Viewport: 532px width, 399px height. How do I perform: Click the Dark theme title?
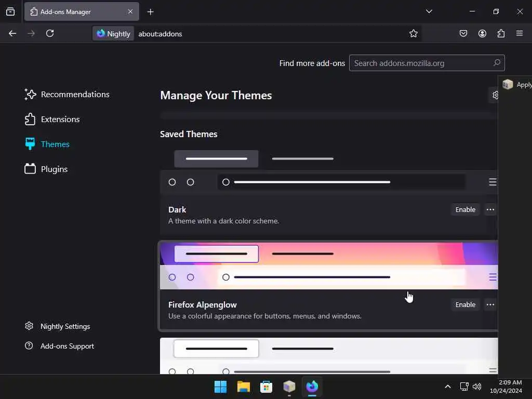(177, 210)
